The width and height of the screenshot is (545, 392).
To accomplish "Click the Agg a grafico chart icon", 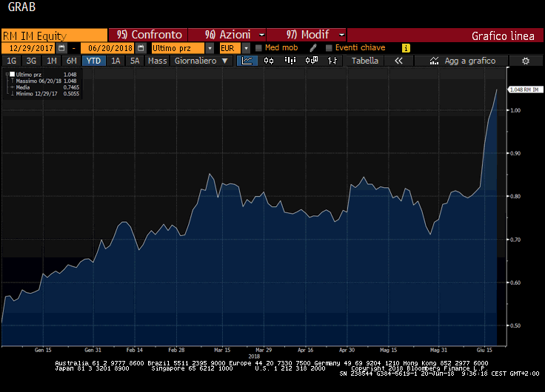I will pos(434,61).
